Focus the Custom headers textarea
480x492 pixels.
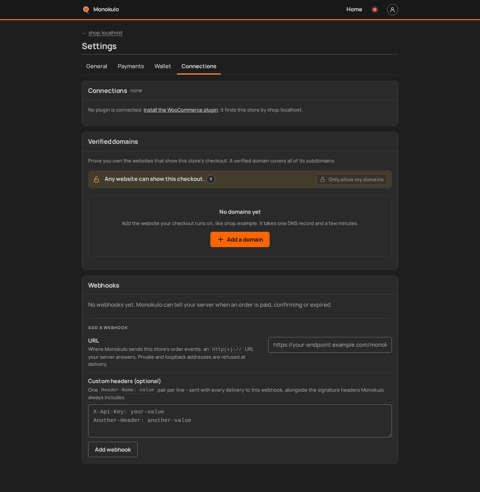pos(240,421)
